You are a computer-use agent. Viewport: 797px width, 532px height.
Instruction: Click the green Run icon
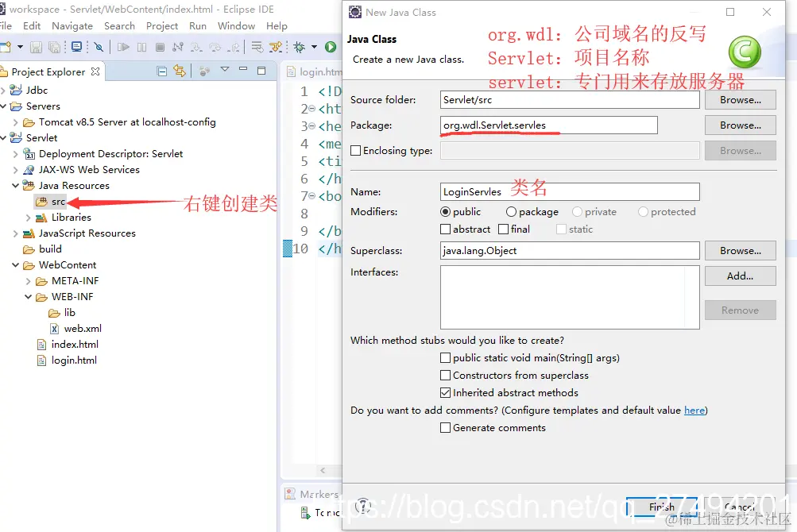[x=331, y=48]
